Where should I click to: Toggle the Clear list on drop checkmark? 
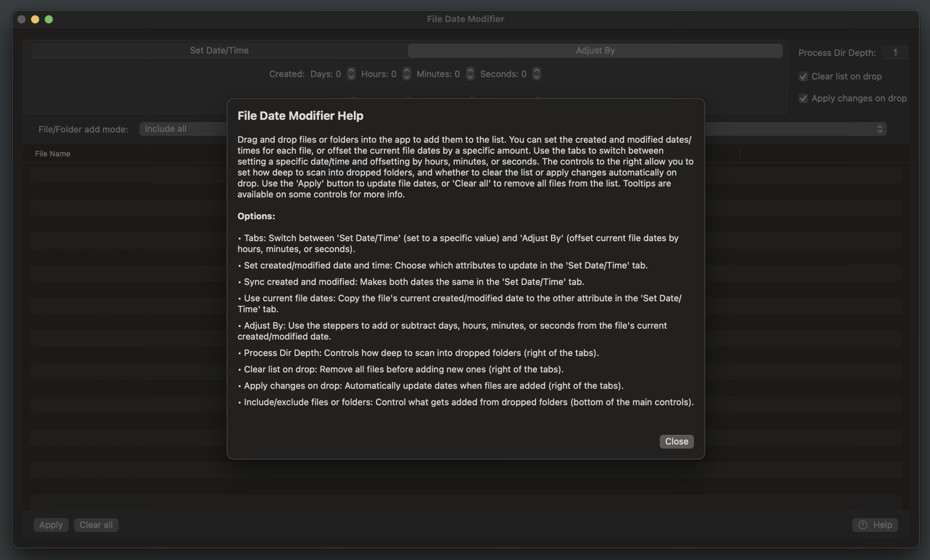click(x=803, y=76)
